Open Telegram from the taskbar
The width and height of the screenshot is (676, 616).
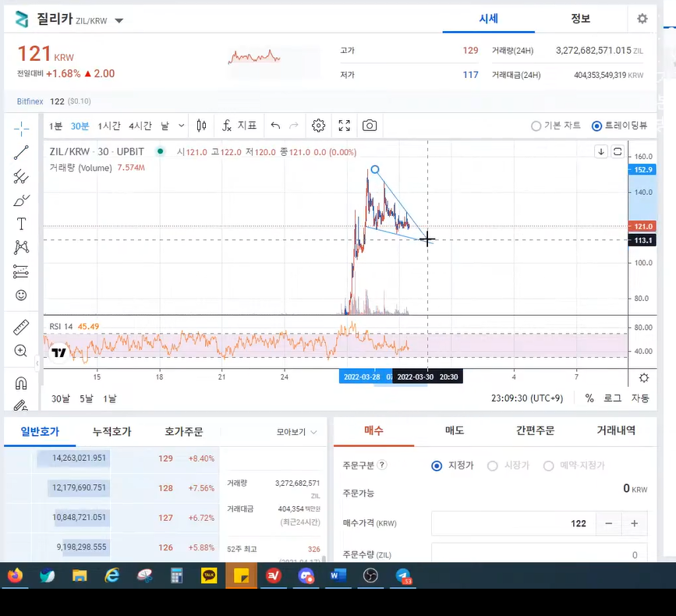pos(403,575)
